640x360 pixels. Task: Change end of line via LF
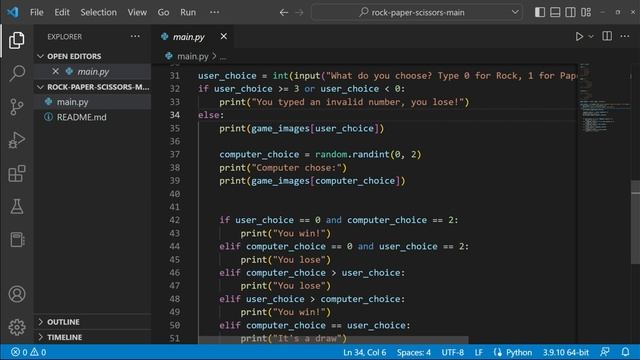(478, 352)
